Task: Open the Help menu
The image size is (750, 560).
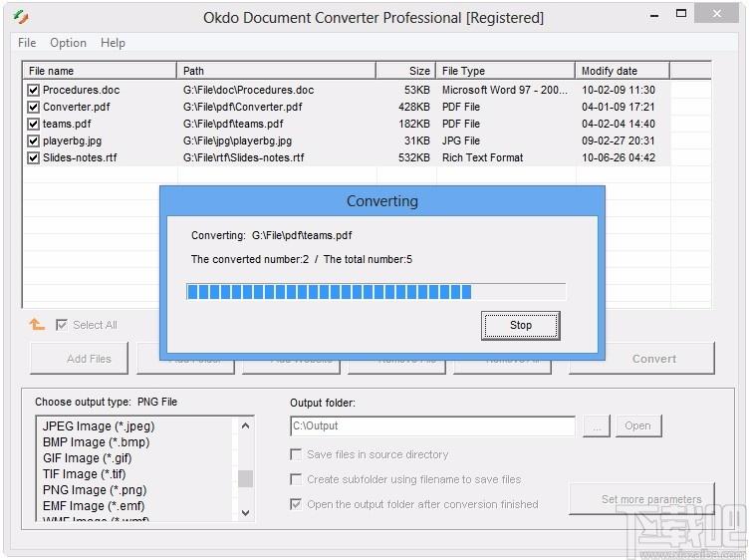Action: (113, 43)
